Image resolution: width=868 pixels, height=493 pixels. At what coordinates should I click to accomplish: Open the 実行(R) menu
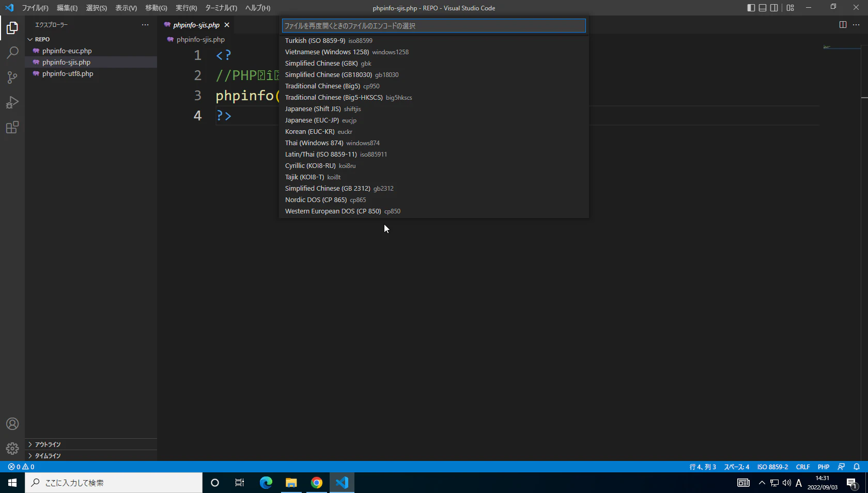187,8
